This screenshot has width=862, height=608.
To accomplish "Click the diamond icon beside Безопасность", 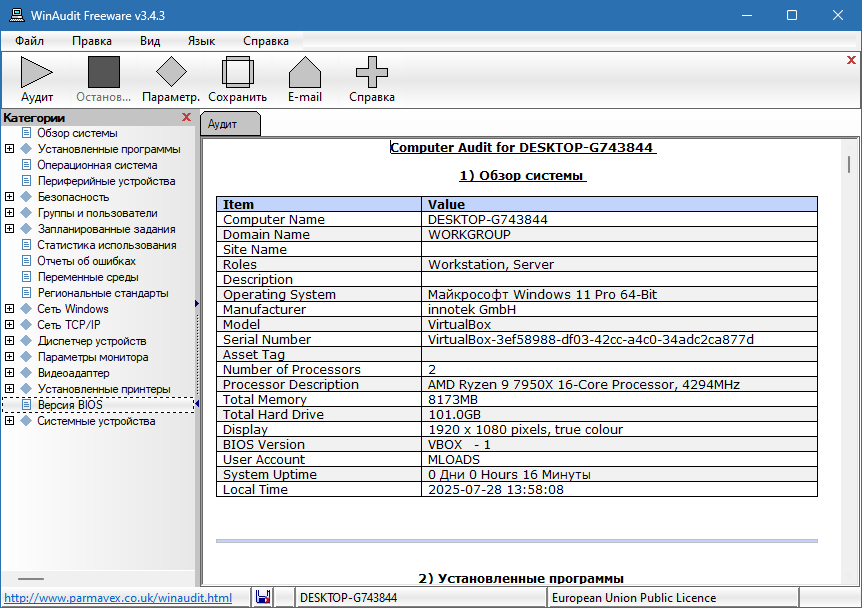I will click(26, 196).
